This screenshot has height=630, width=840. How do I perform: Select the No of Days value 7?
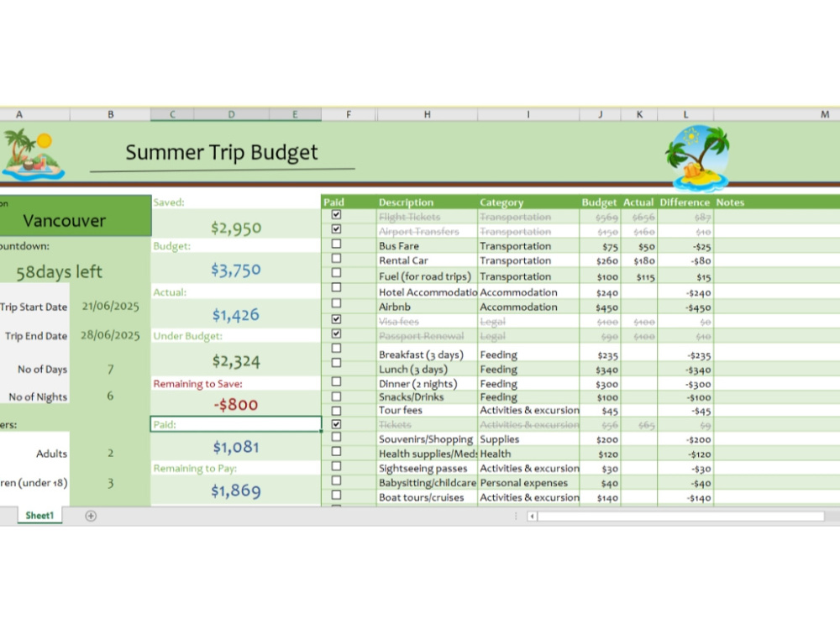pos(110,369)
